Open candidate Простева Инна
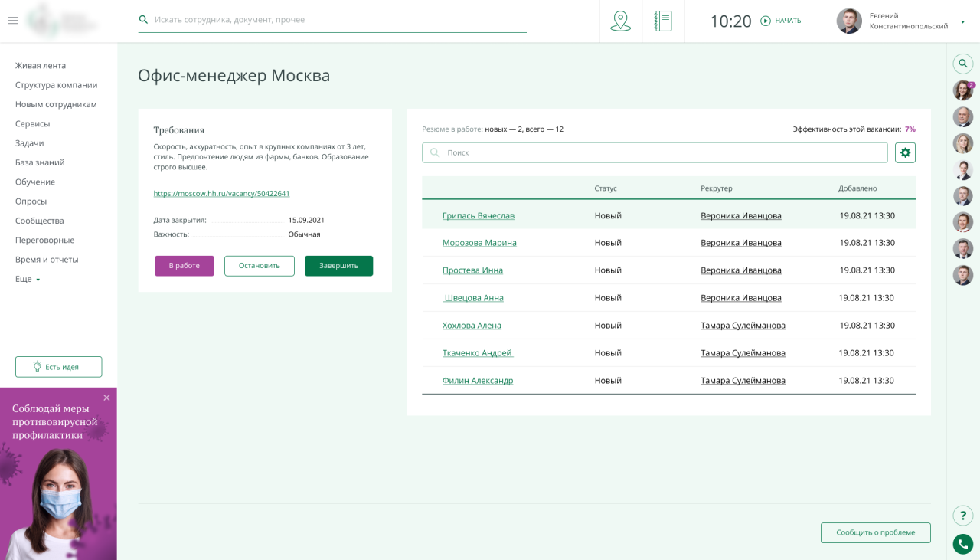 (472, 270)
